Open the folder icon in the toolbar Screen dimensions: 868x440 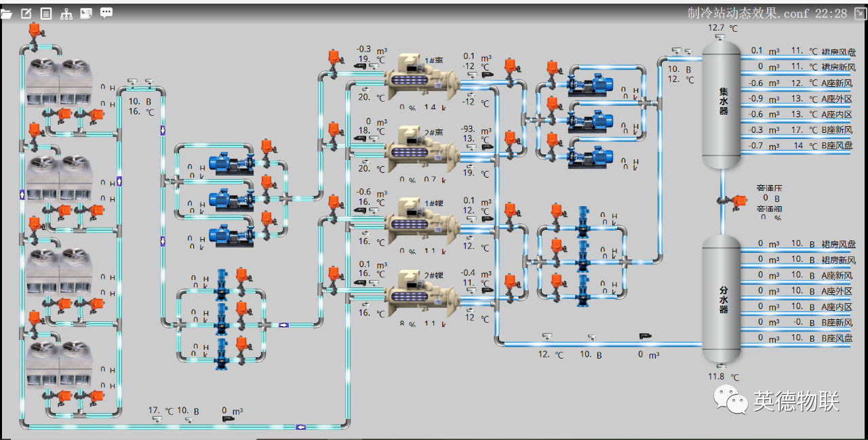click(6, 13)
